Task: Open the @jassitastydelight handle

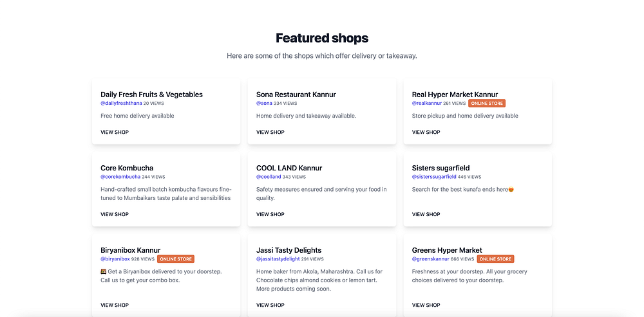Action: point(278,259)
